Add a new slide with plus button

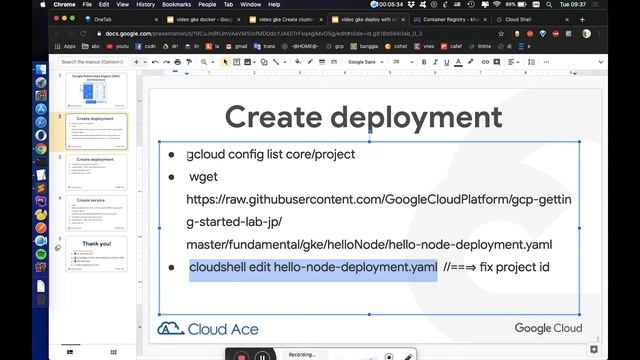coord(136,62)
